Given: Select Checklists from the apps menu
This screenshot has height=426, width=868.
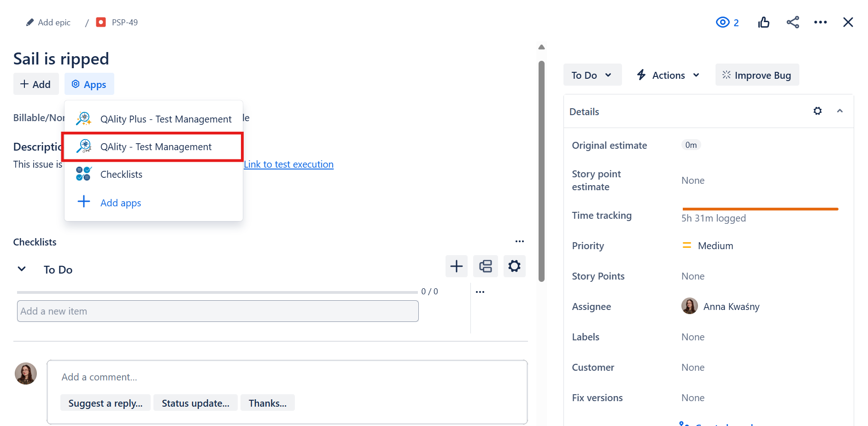Looking at the screenshot, I should pos(153,175).
